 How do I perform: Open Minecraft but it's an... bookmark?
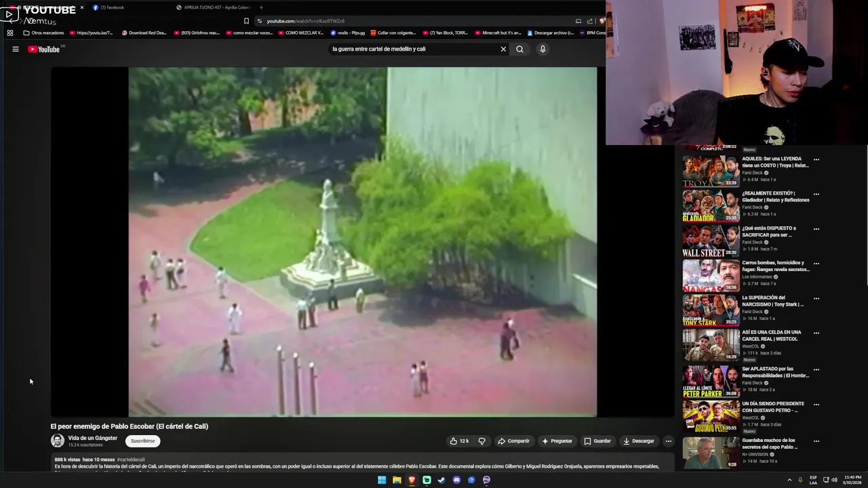pos(498,33)
